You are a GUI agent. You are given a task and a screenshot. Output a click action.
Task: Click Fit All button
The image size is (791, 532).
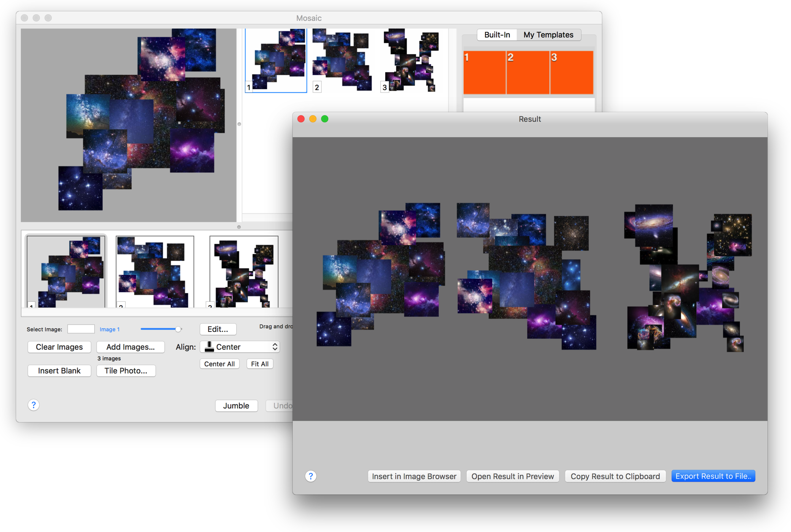(x=260, y=364)
